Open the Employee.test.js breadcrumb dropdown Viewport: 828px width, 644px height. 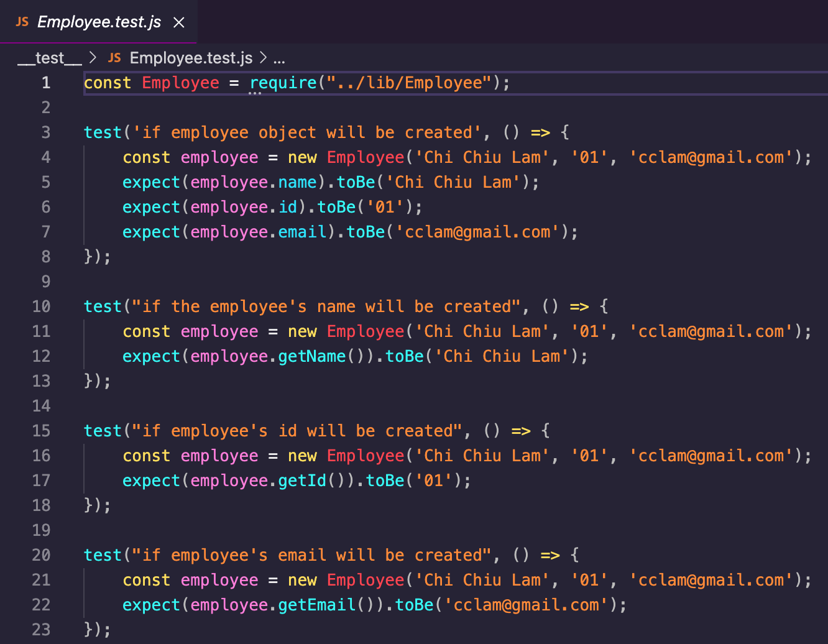click(x=190, y=57)
